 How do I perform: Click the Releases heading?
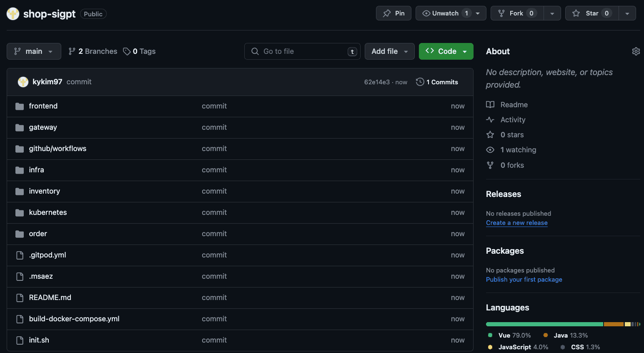pyautogui.click(x=504, y=194)
